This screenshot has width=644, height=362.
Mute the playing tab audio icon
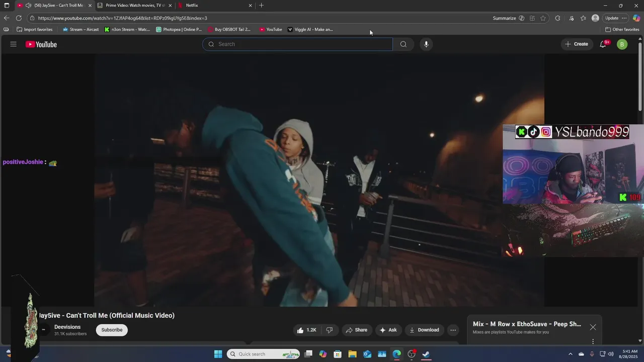[x=28, y=6]
